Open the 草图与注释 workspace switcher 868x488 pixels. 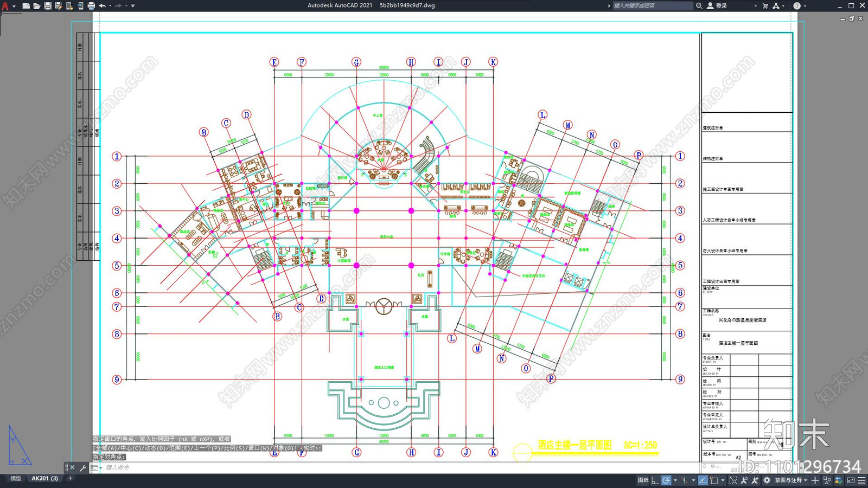click(x=790, y=480)
